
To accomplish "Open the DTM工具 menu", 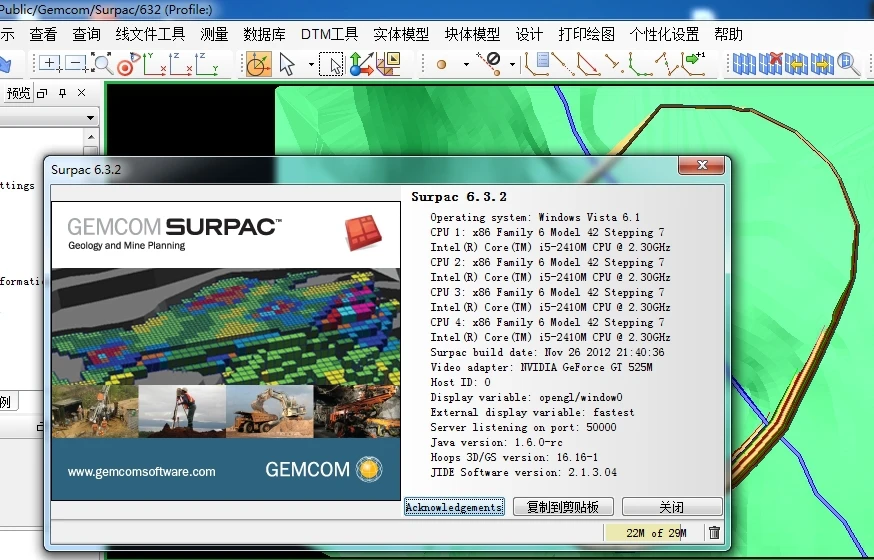I will pyautogui.click(x=329, y=35).
